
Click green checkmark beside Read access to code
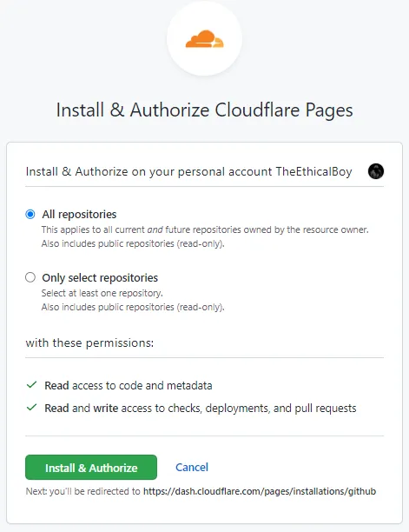pyautogui.click(x=31, y=385)
